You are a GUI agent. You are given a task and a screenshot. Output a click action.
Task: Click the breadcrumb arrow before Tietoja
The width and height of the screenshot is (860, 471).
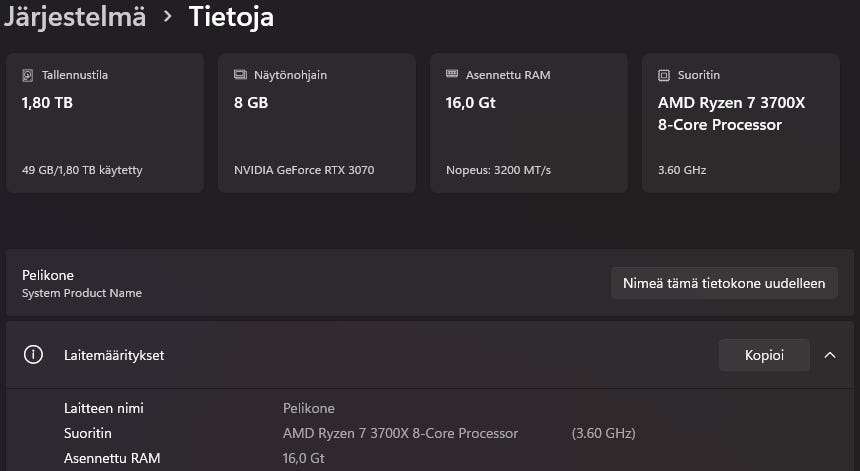click(x=167, y=17)
